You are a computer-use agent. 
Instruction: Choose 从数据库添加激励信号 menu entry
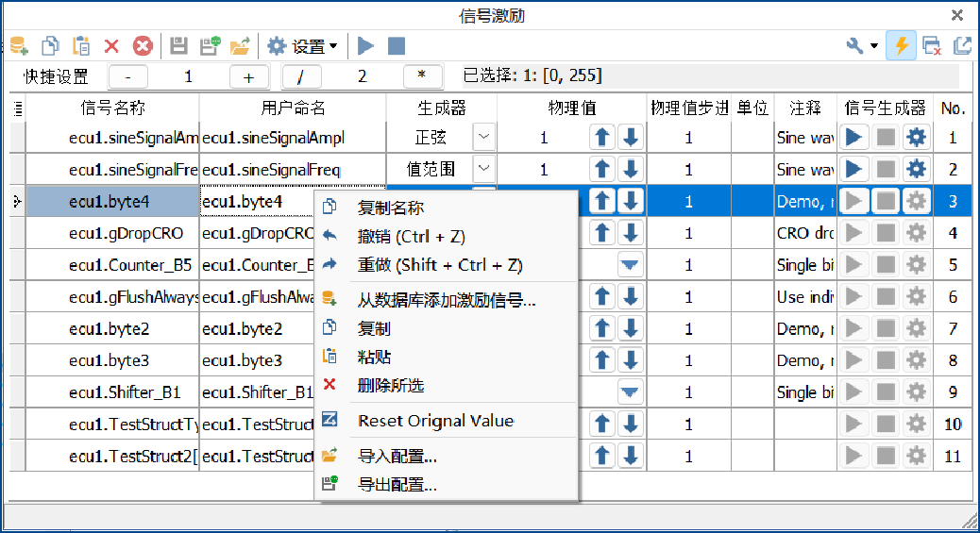pos(446,300)
